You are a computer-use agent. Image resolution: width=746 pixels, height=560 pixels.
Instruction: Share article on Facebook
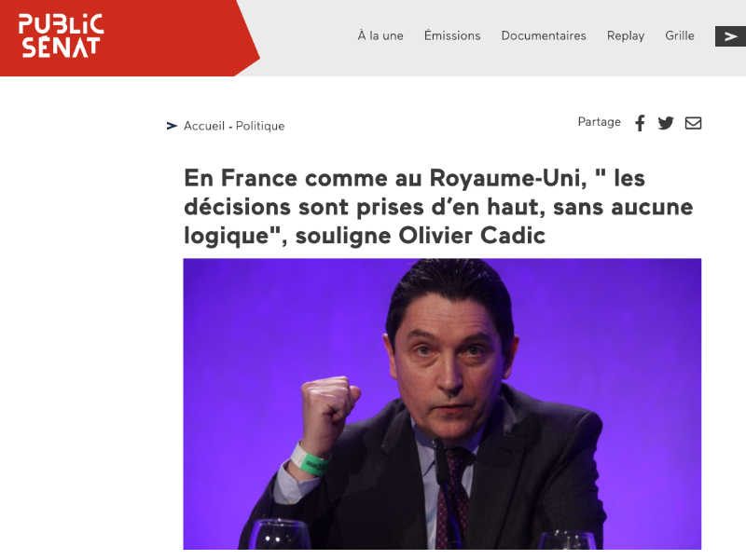pyautogui.click(x=641, y=123)
